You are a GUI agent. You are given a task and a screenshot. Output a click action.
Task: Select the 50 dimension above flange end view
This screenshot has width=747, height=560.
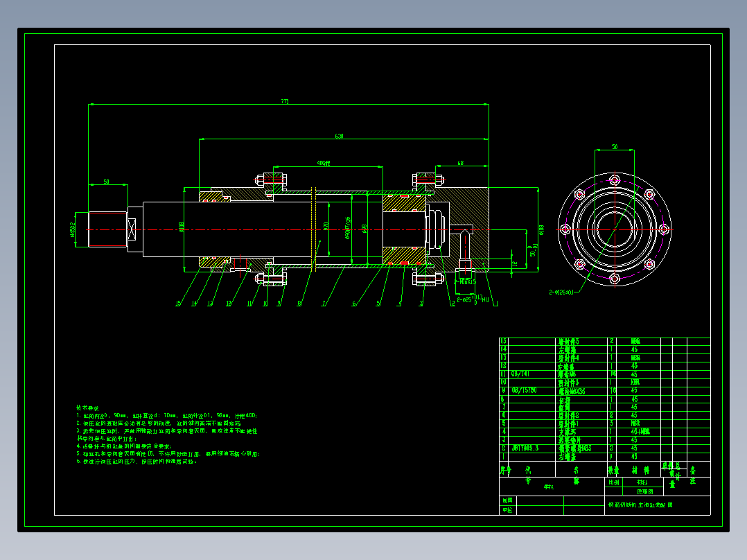[x=615, y=147]
